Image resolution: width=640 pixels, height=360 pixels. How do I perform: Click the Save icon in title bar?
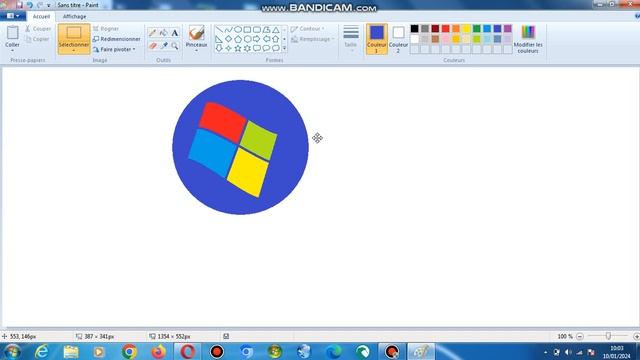(20, 5)
